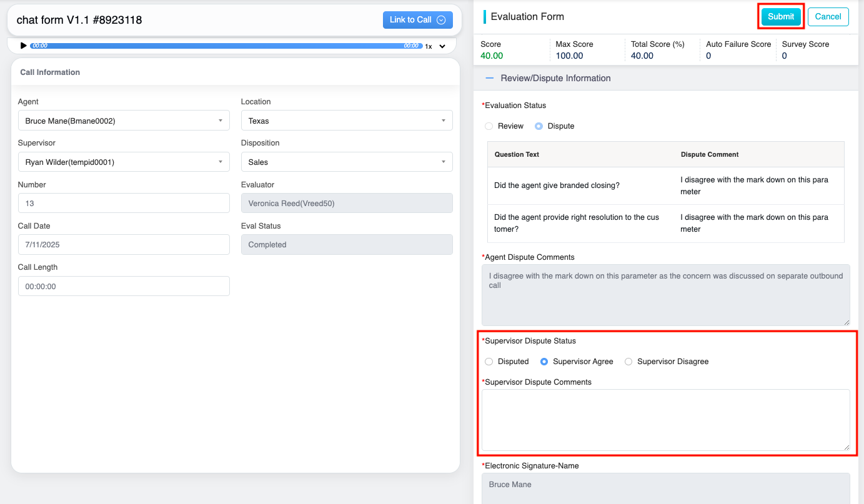The height and width of the screenshot is (504, 864).
Task: Choose the Disputed supervisor status
Action: point(489,362)
